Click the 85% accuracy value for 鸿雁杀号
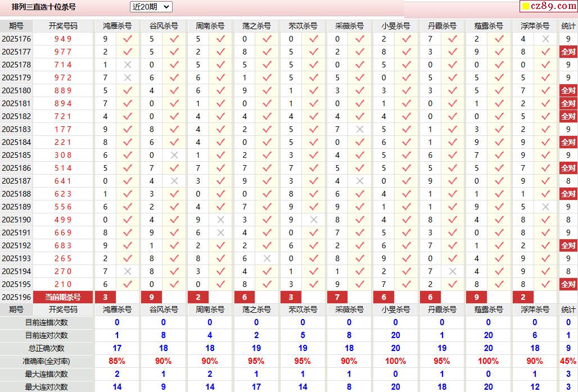578x392 pixels. tap(117, 361)
